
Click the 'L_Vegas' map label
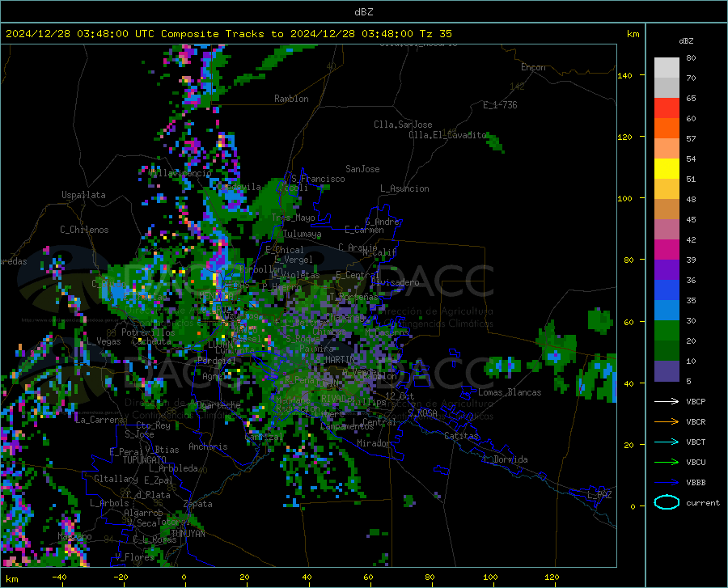pyautogui.click(x=104, y=341)
